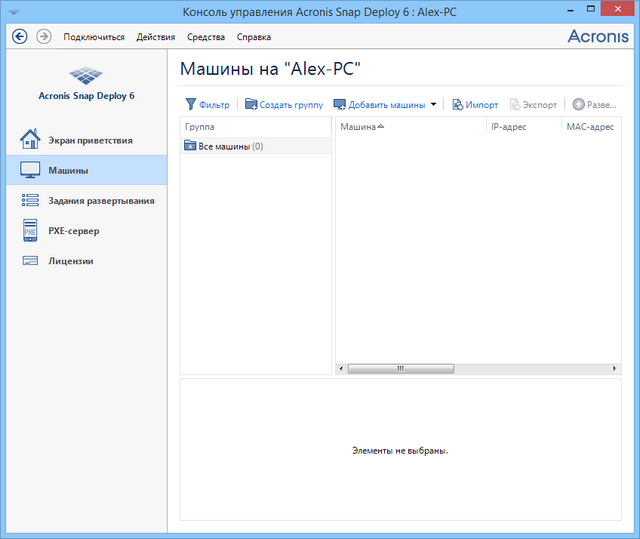
Task: Click Добавить машины button
Action: tap(378, 104)
